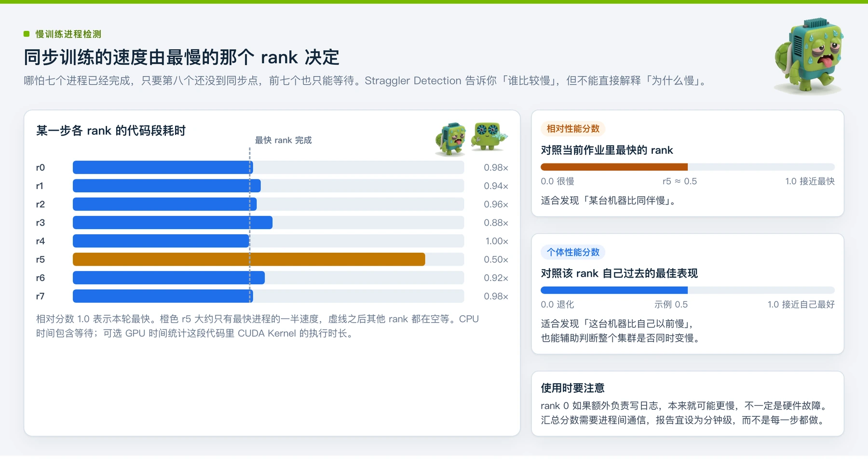Click the r5 row label
This screenshot has height=459, width=868.
click(41, 259)
